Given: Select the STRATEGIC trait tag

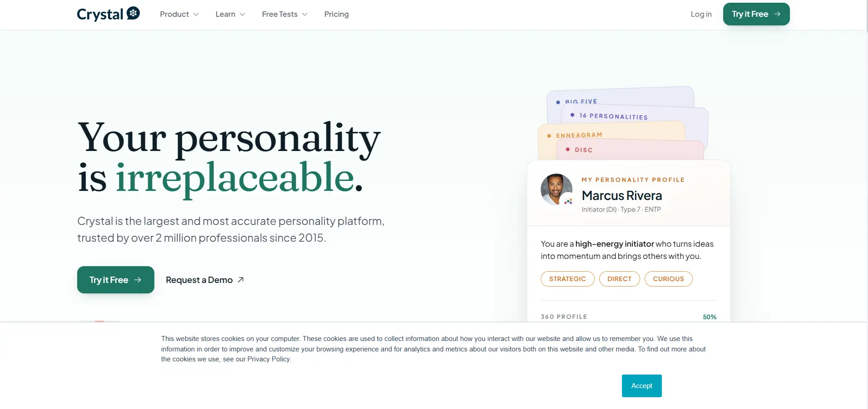Looking at the screenshot, I should coord(567,279).
